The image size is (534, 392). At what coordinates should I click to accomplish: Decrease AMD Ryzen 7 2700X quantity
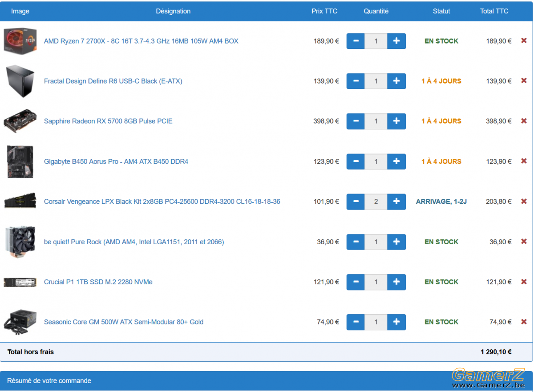pos(356,41)
